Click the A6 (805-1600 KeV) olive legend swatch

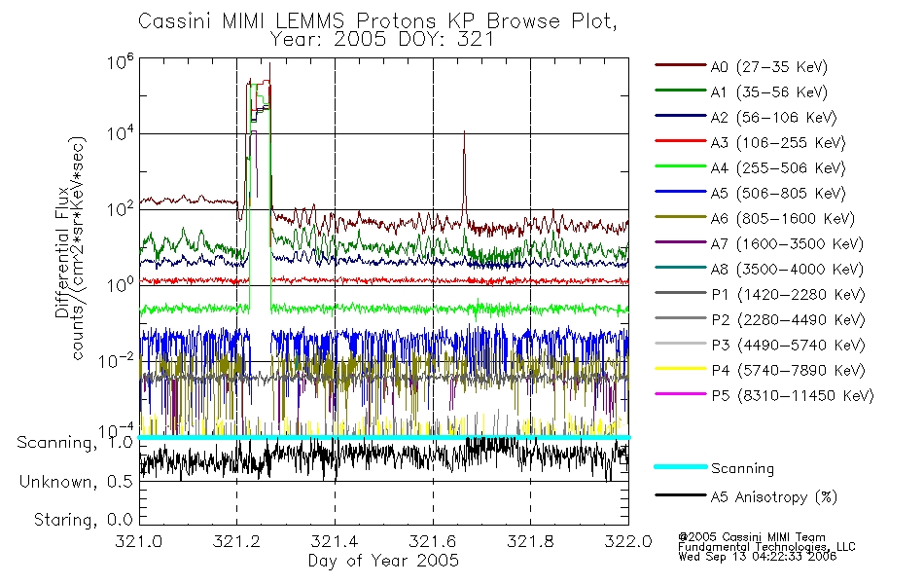click(x=681, y=217)
